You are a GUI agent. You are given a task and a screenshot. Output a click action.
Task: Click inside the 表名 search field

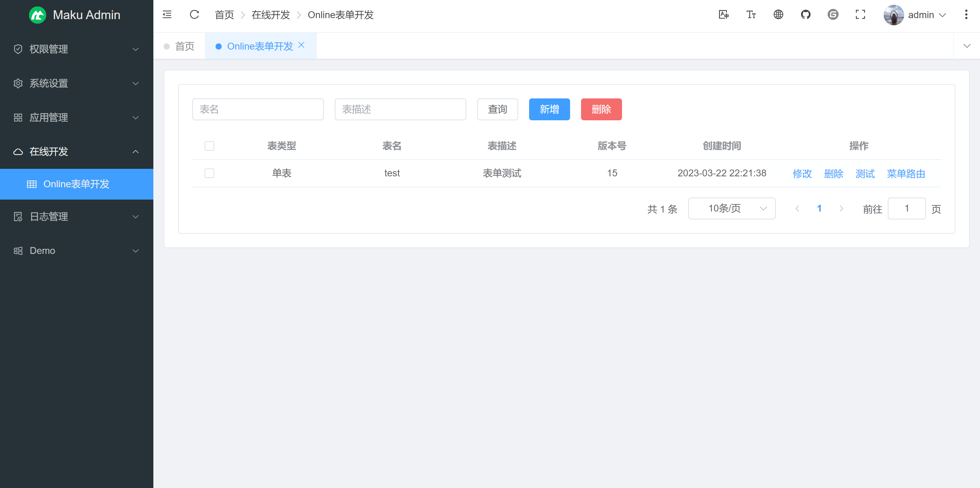258,109
